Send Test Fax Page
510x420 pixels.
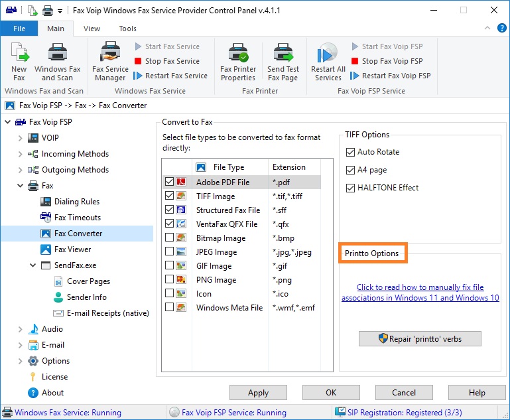[283, 62]
